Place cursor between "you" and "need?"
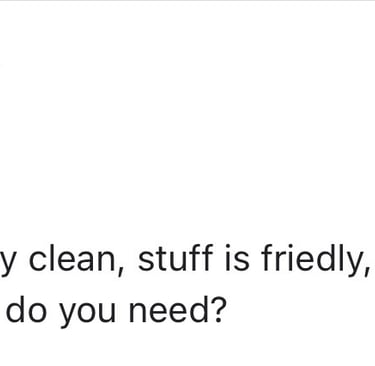 123,310
